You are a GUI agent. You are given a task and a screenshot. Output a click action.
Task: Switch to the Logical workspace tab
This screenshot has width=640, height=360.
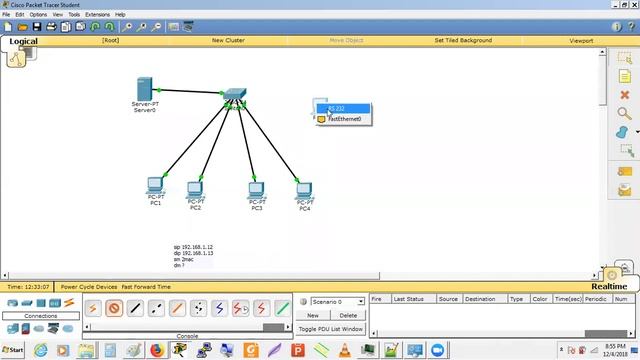23,41
